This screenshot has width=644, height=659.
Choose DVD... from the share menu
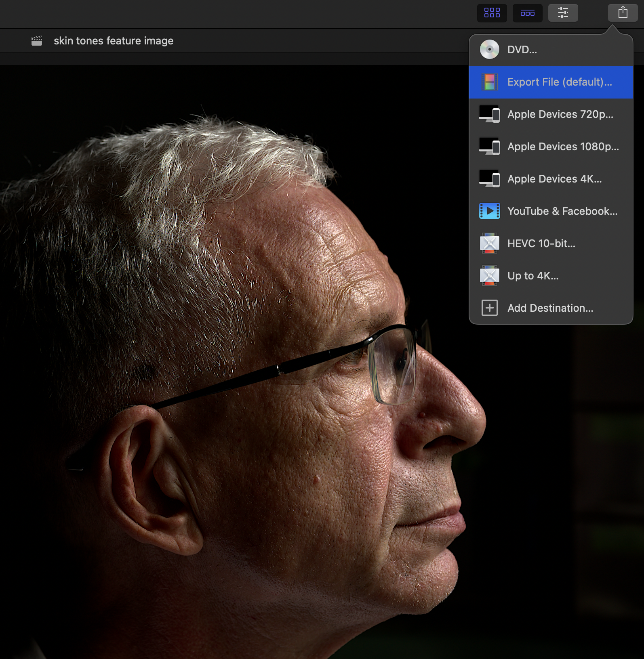[522, 50]
